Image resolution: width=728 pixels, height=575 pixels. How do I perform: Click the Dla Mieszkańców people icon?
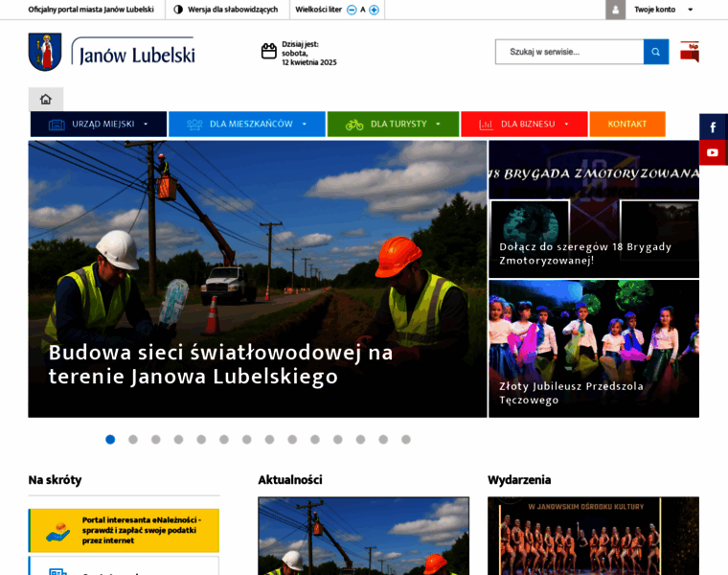coord(194,125)
